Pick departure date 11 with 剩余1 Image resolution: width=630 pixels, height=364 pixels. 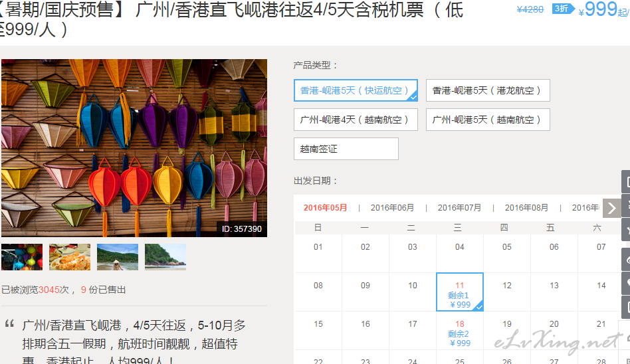tap(460, 292)
